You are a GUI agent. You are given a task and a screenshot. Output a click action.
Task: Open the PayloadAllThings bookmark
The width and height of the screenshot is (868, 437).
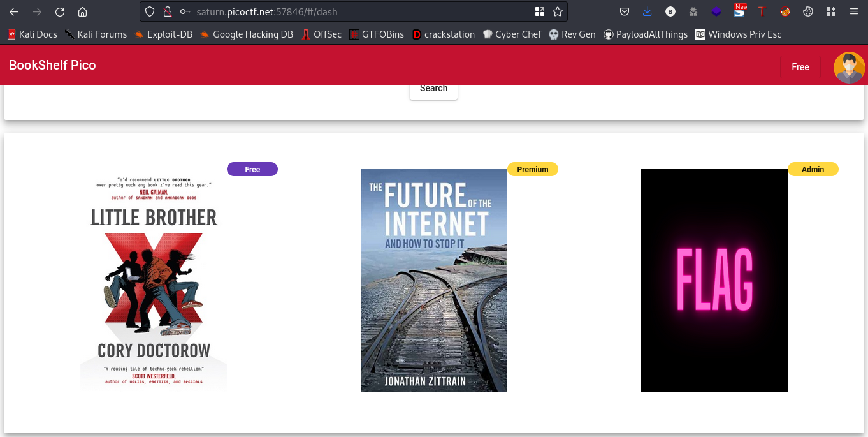[x=646, y=34]
